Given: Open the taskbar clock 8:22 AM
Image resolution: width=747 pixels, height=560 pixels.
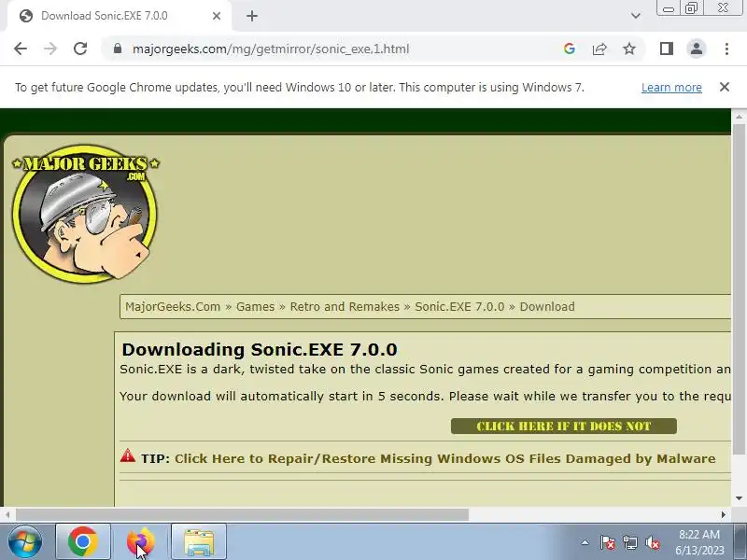Looking at the screenshot, I should 699,542.
